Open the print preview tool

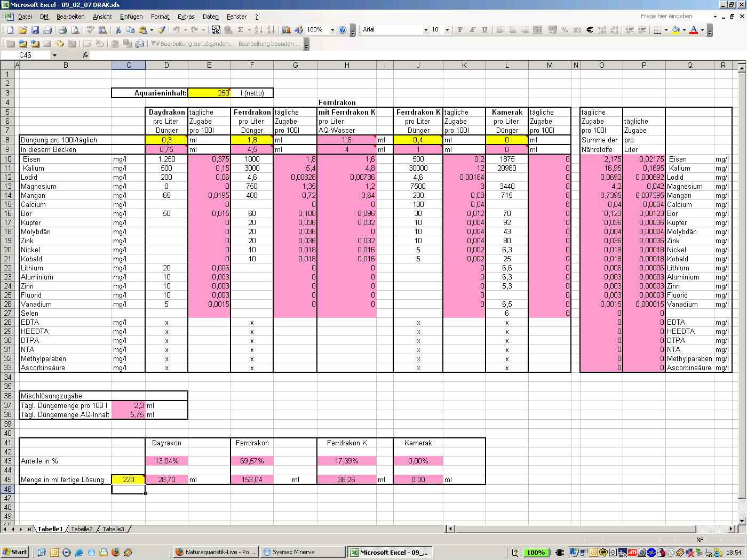[x=75, y=30]
